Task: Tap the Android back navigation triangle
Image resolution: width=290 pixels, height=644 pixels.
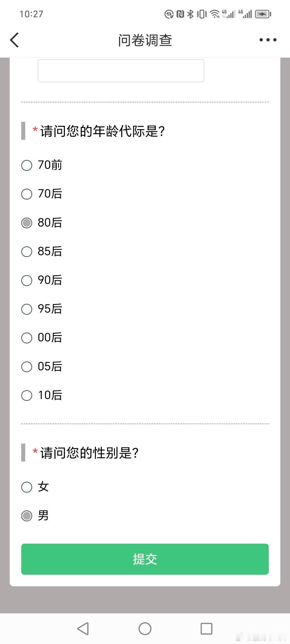Action: (83, 628)
